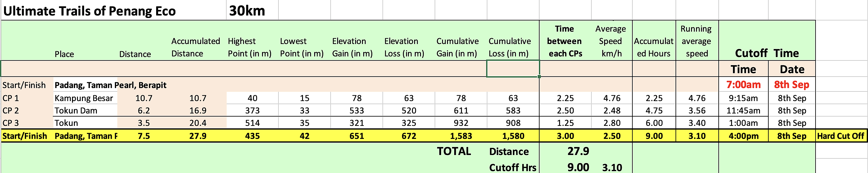Image resolution: width=868 pixels, height=173 pixels.
Task: Click the cumulative gain value '932'
Action: 461,123
